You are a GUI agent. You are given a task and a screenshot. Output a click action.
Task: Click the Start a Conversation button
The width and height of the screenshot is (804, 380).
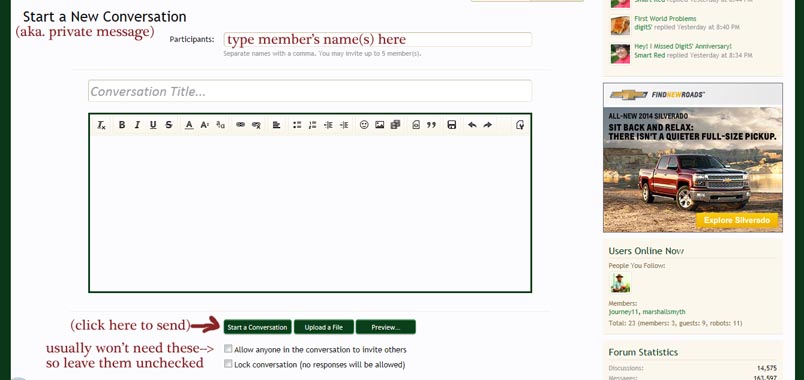coord(257,327)
